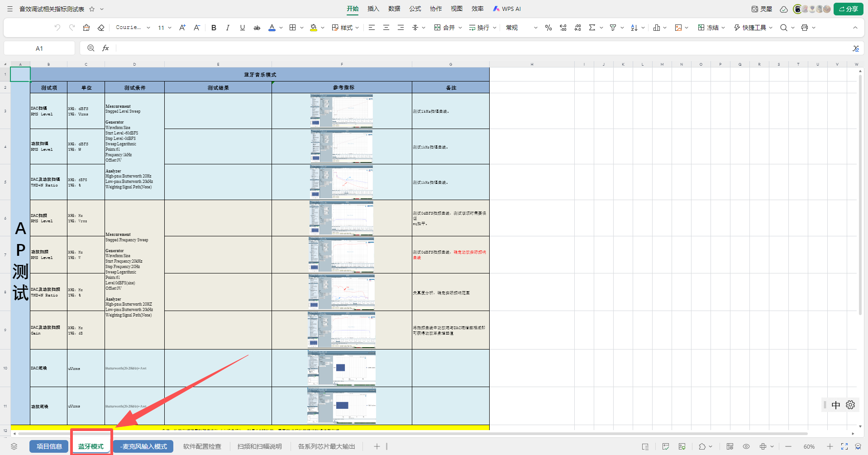Enter full screen view icon
This screenshot has width=868, height=455.
tap(844, 446)
